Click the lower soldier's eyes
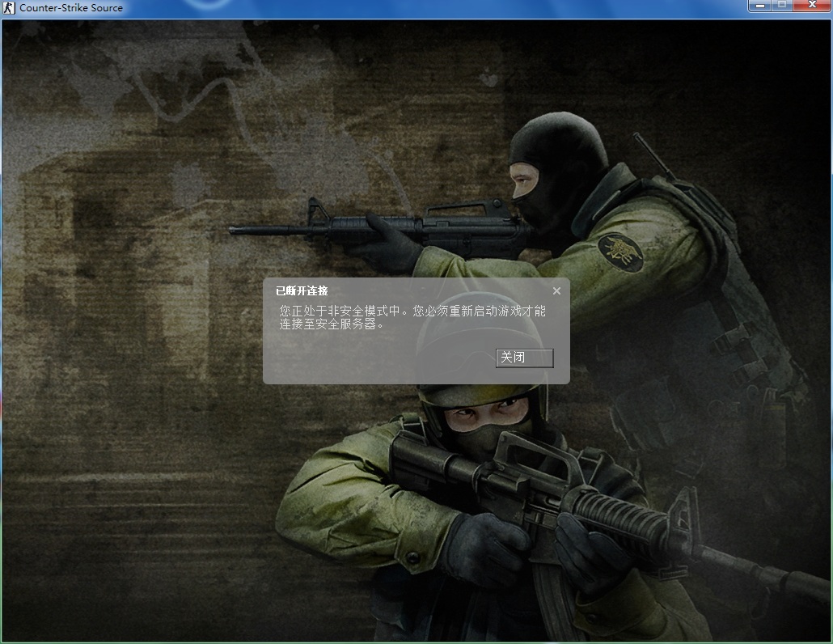The height and width of the screenshot is (644, 833). [479, 416]
